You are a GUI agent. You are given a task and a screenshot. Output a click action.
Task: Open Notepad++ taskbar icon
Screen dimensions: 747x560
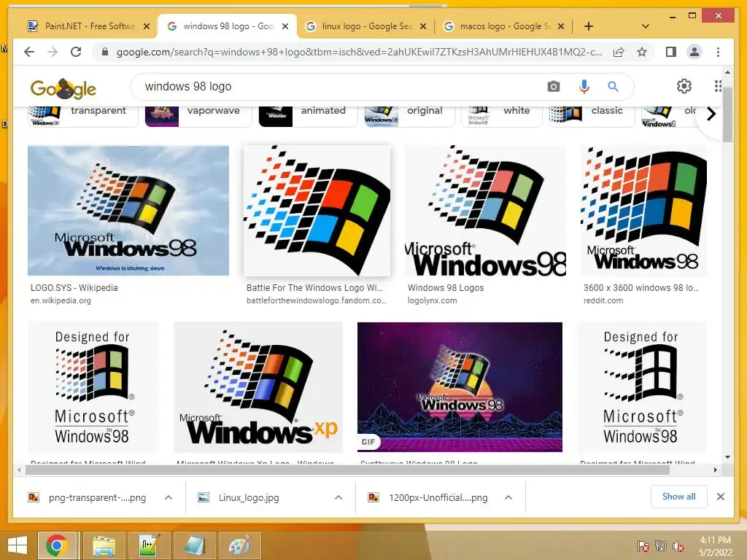coord(149,545)
